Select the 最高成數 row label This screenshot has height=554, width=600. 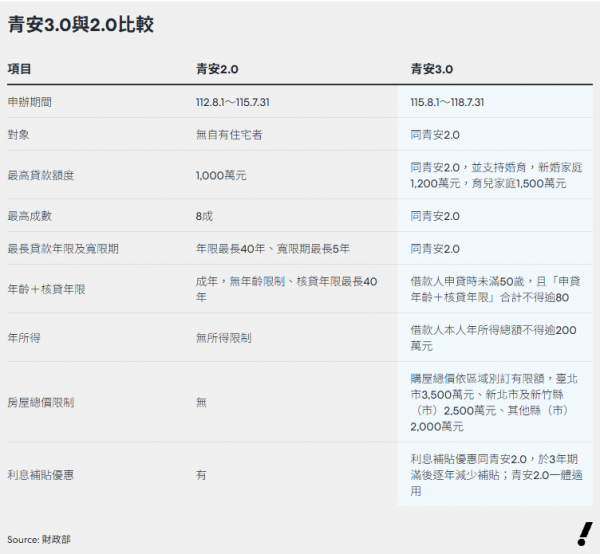(29, 216)
